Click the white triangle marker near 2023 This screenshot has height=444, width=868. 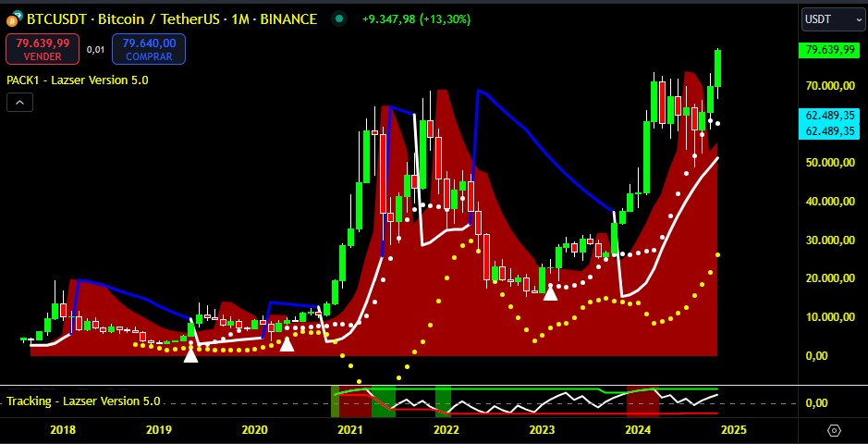tap(550, 292)
